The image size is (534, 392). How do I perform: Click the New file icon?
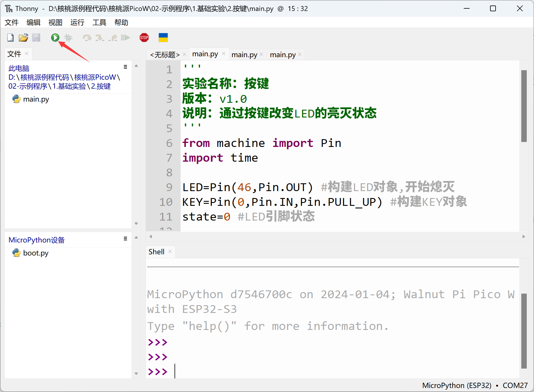(10, 38)
